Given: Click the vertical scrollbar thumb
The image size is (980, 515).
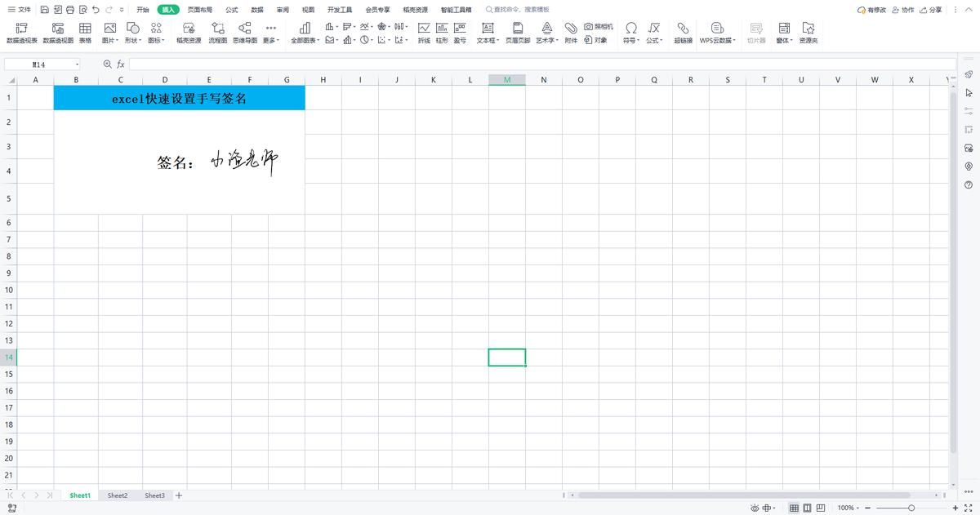Looking at the screenshot, I should (953, 273).
